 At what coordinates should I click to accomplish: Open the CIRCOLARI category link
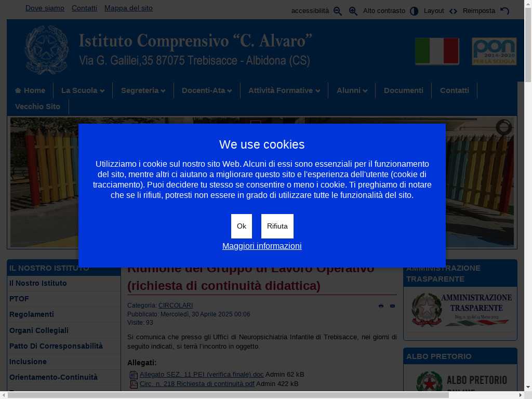point(176,305)
